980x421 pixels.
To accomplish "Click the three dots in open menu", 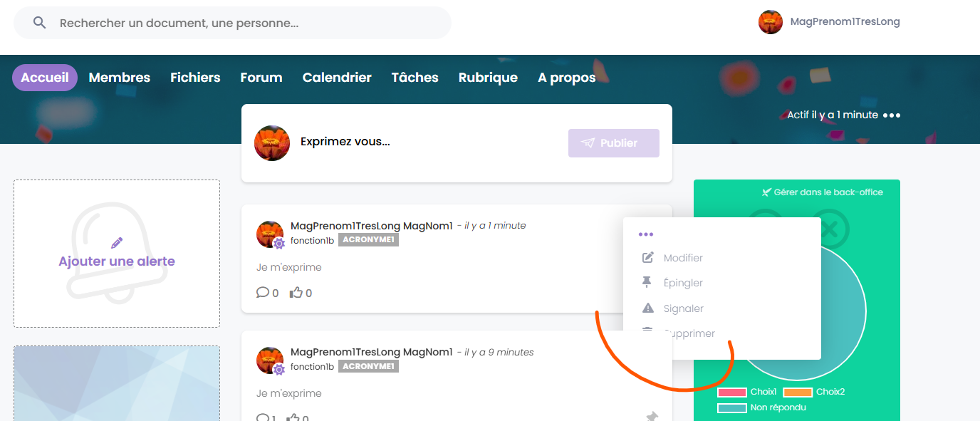I will click(646, 234).
